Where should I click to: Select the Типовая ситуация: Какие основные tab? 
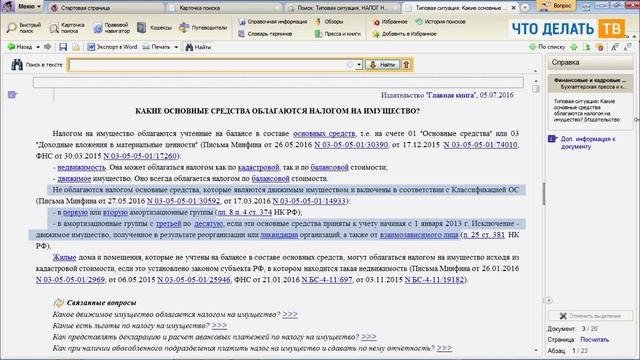coord(461,8)
